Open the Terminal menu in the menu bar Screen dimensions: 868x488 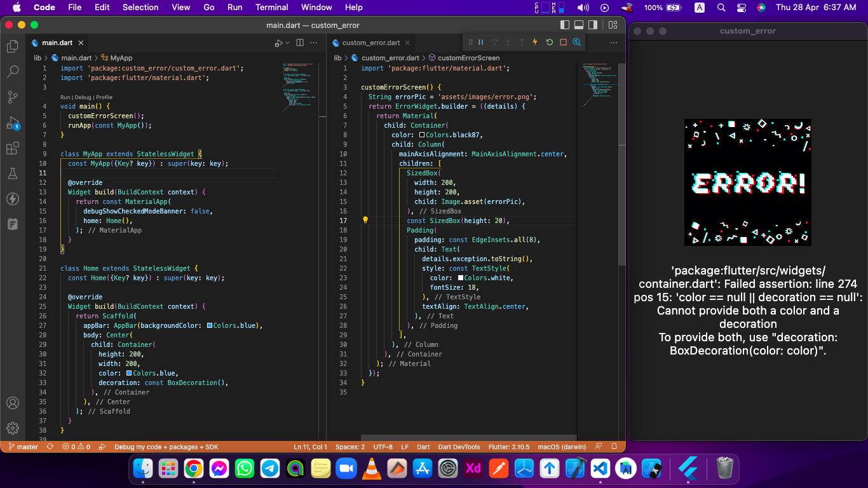271,7
